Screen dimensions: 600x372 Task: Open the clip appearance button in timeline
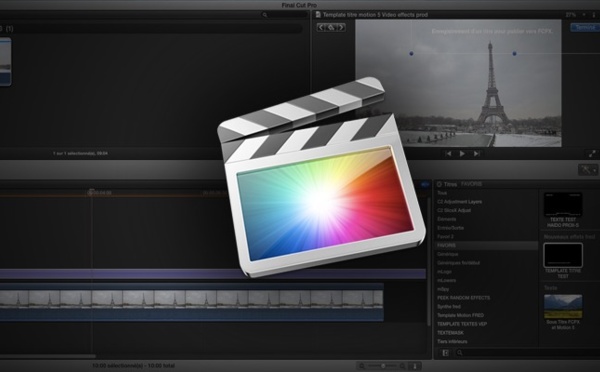(x=414, y=366)
